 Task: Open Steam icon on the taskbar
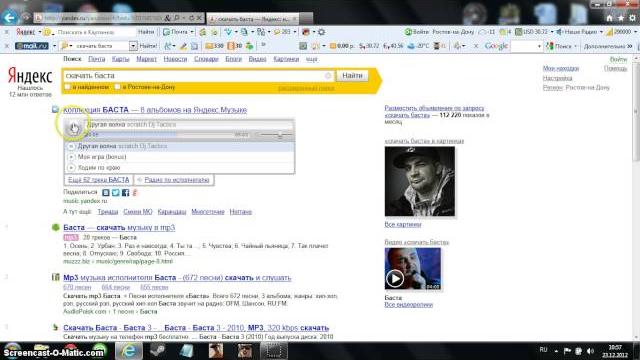157,351
